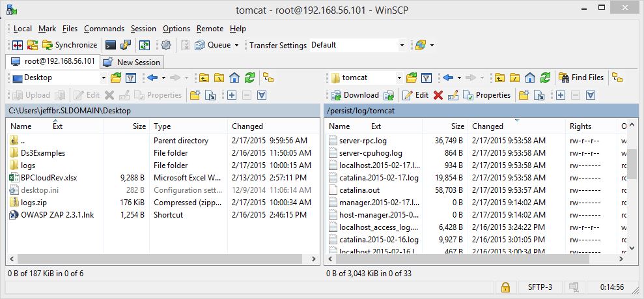The image size is (644, 299).
Task: Delete selected remote file with red X
Action: click(438, 95)
